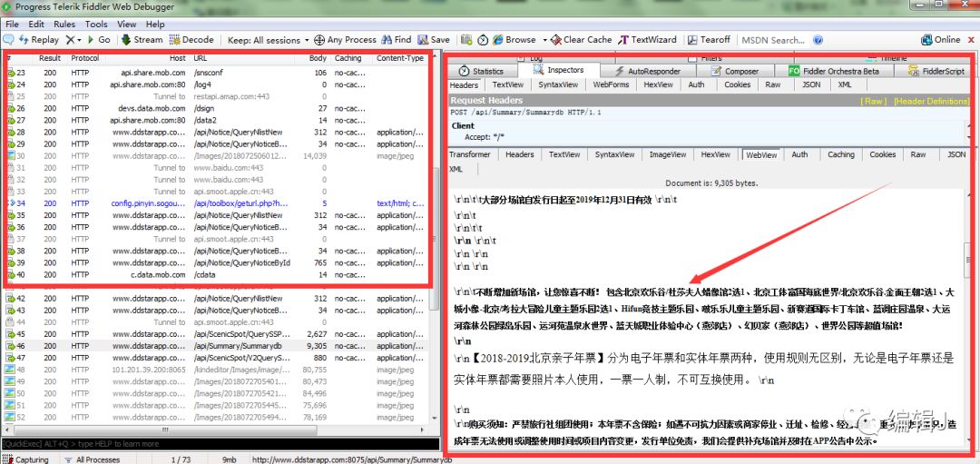Sort sessions by Result column
The width and height of the screenshot is (980, 464).
click(x=50, y=58)
